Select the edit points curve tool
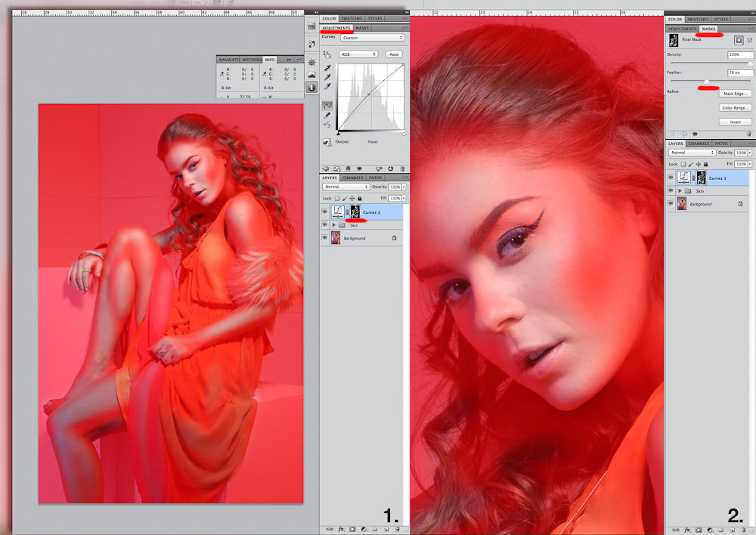This screenshot has height=535, width=756. pos(327,106)
